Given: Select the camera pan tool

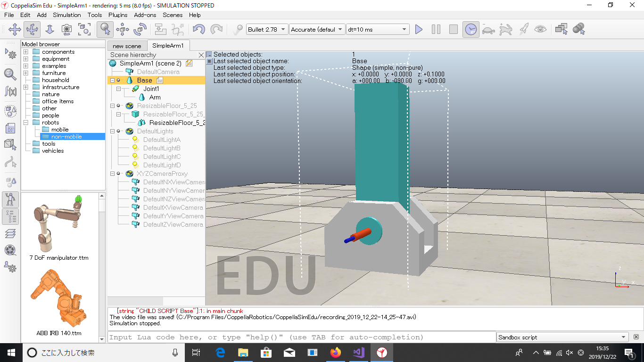Looking at the screenshot, I should point(15,29).
